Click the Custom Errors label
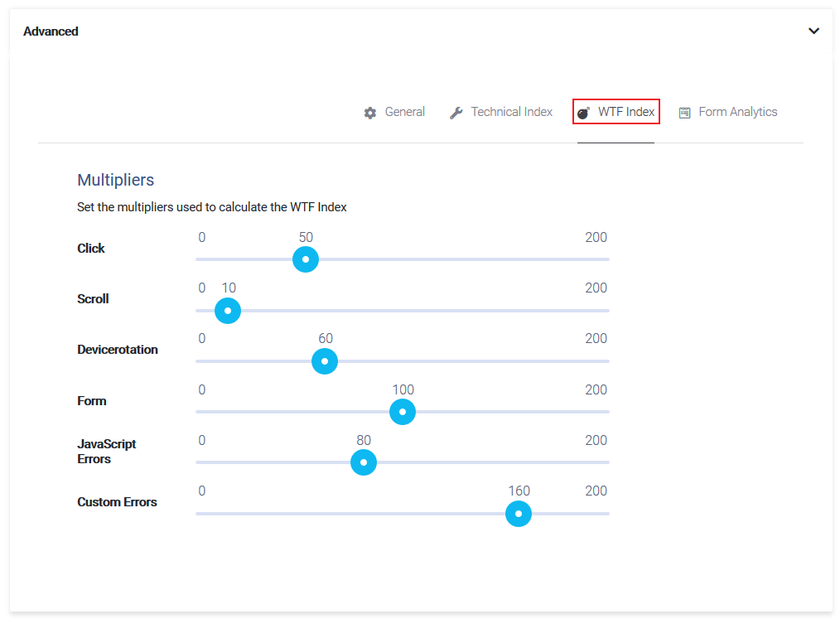The height and width of the screenshot is (619, 840). [x=118, y=502]
